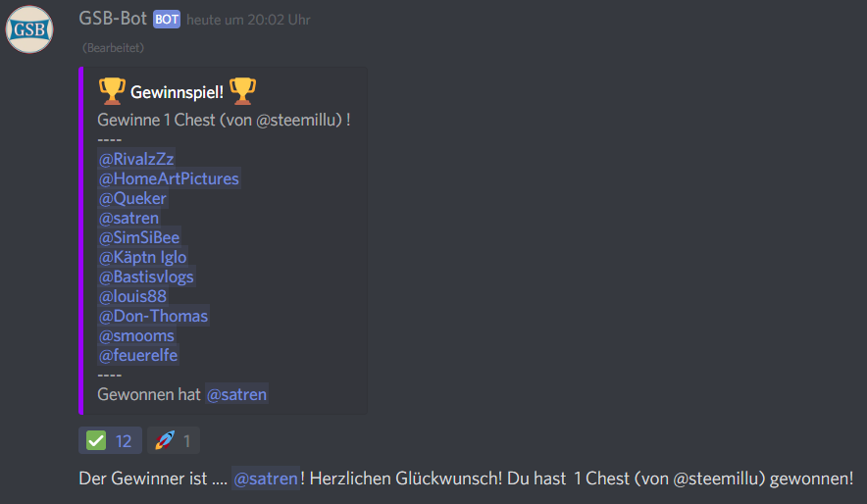Open @smooms mention

[x=136, y=335]
